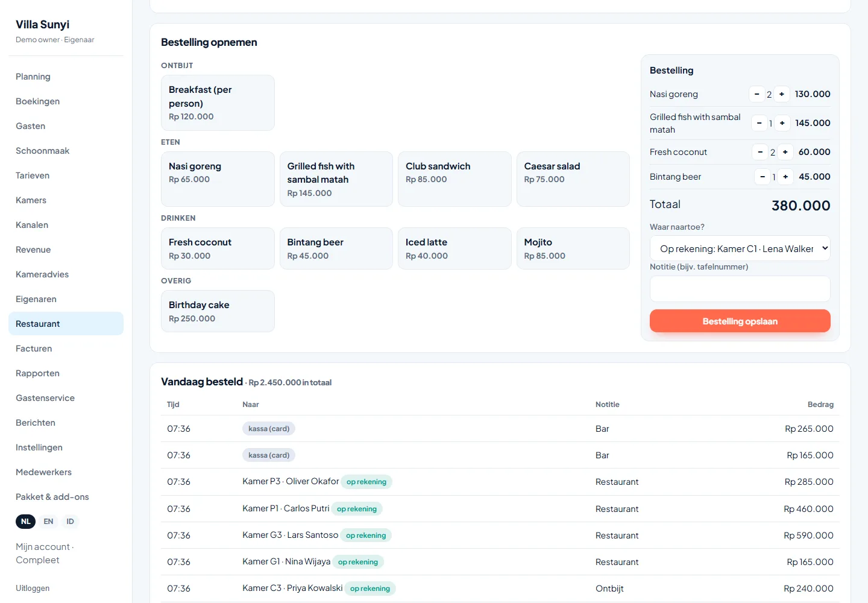Click the Totaal value 380.000

tap(800, 206)
